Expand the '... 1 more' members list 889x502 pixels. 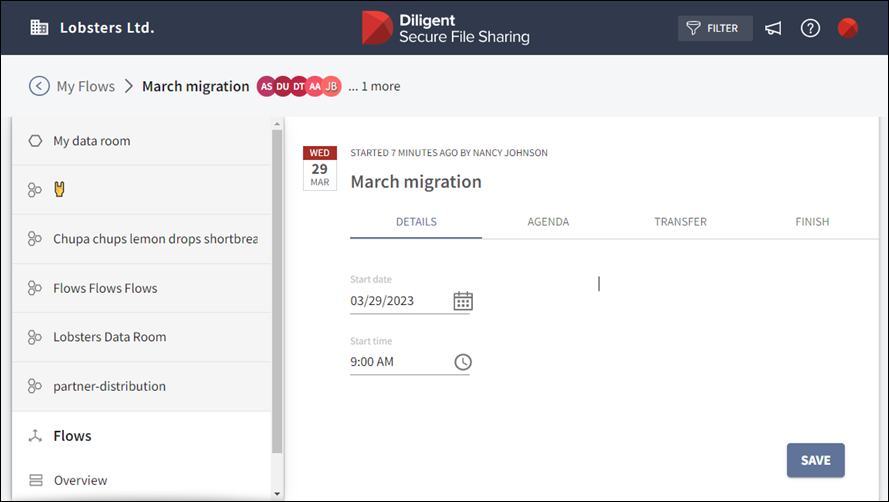pos(374,87)
